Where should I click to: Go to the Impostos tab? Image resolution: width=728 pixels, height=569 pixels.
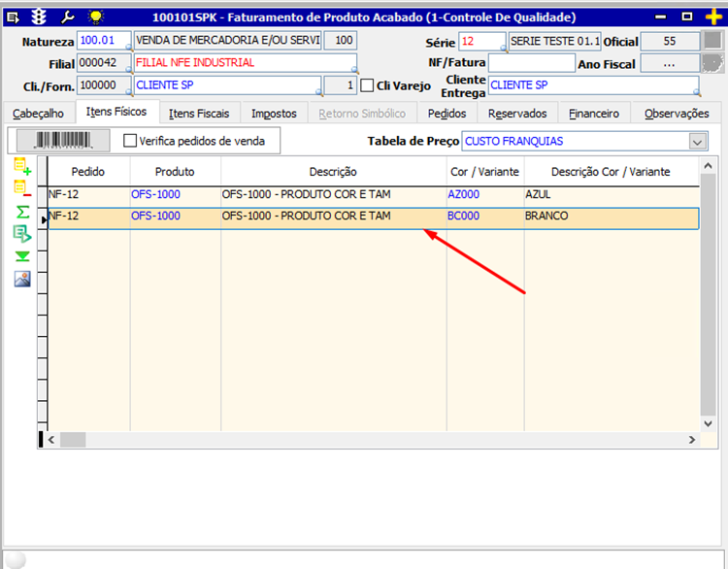pyautogui.click(x=274, y=114)
